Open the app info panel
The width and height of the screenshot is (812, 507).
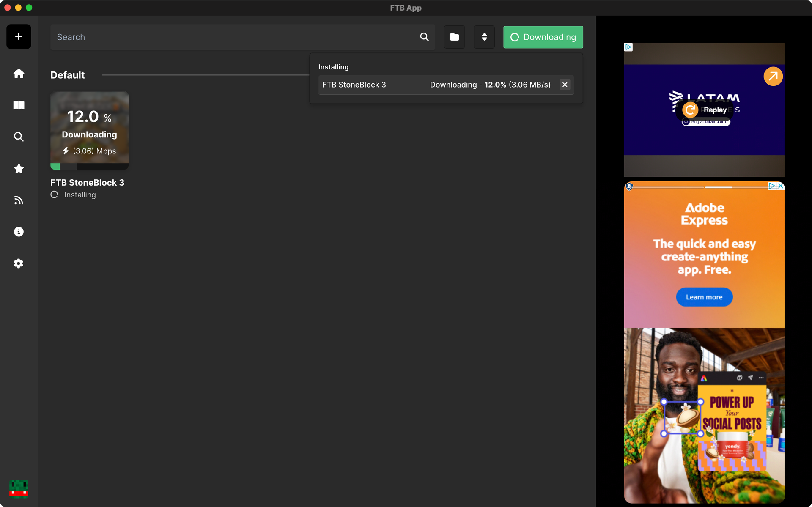19,231
